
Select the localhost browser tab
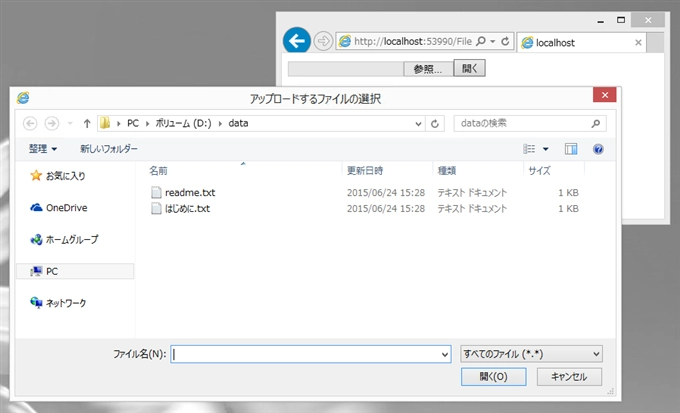point(581,43)
